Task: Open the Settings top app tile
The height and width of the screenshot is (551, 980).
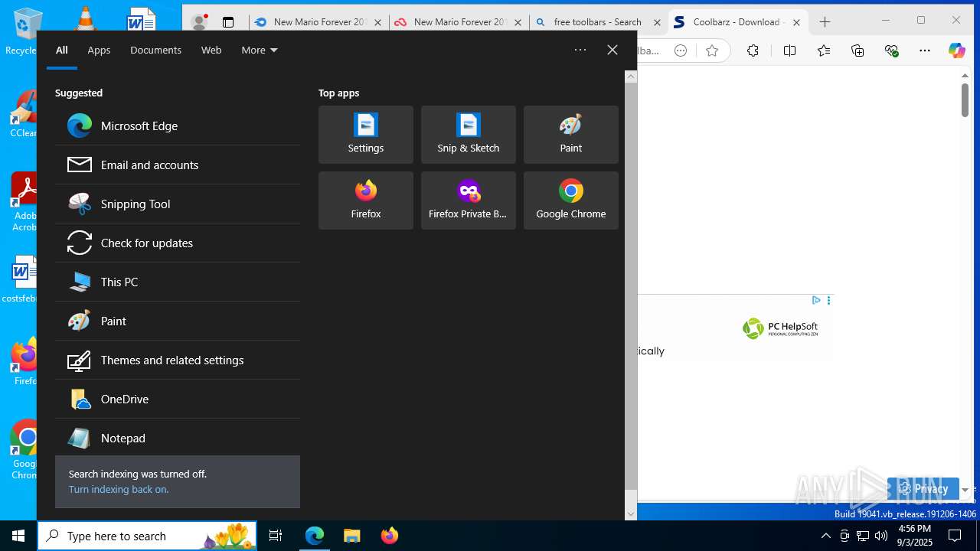Action: [366, 135]
